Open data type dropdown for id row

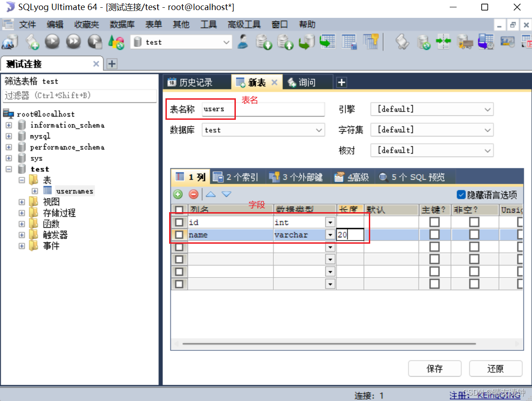[x=330, y=222]
